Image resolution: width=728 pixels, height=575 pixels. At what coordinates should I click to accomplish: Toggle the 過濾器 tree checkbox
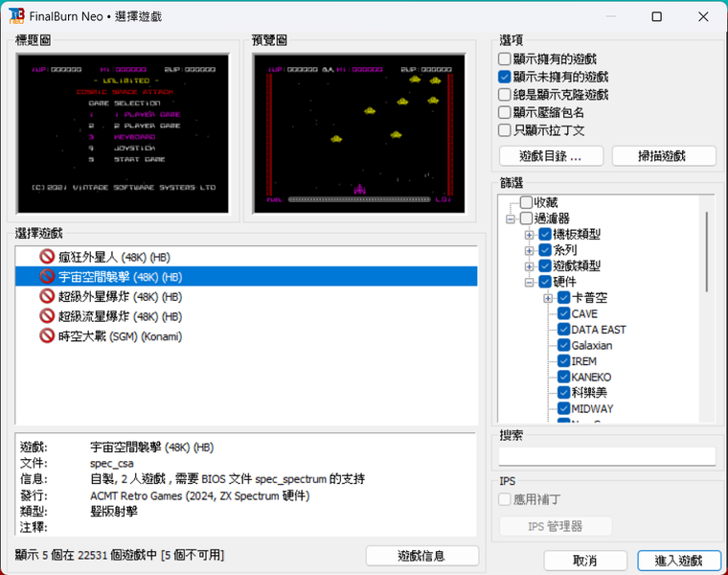(526, 218)
